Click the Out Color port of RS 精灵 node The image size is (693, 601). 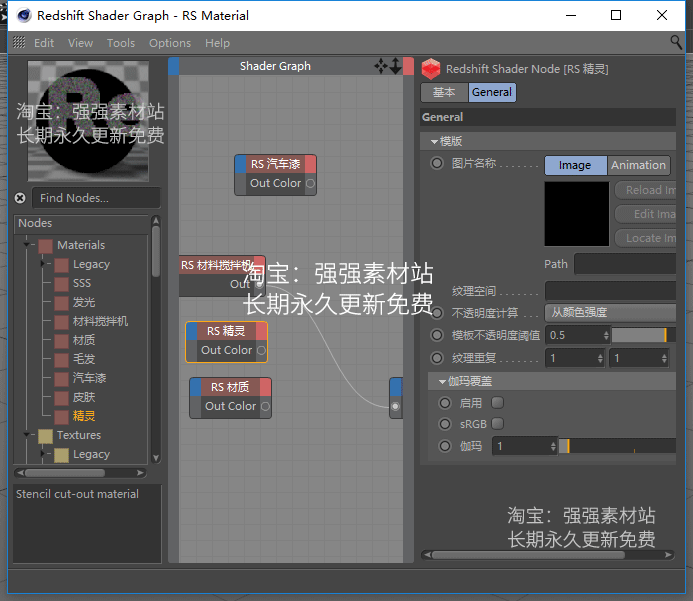[x=261, y=350]
